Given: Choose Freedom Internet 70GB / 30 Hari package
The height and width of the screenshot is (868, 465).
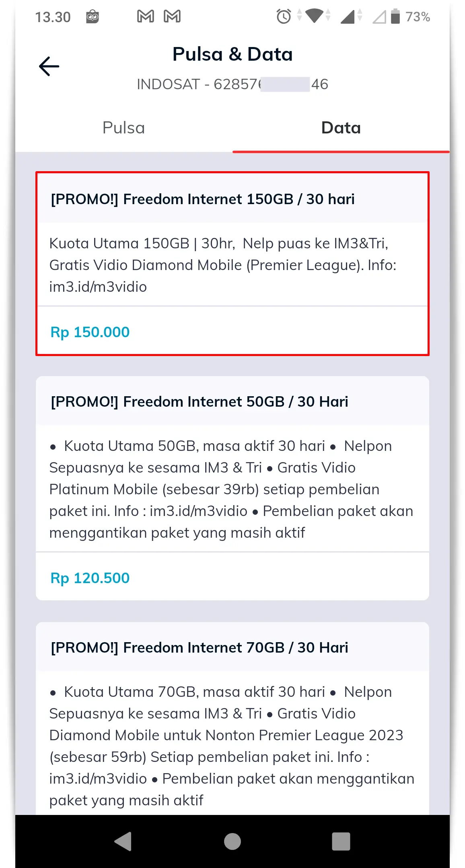Looking at the screenshot, I should [x=200, y=648].
